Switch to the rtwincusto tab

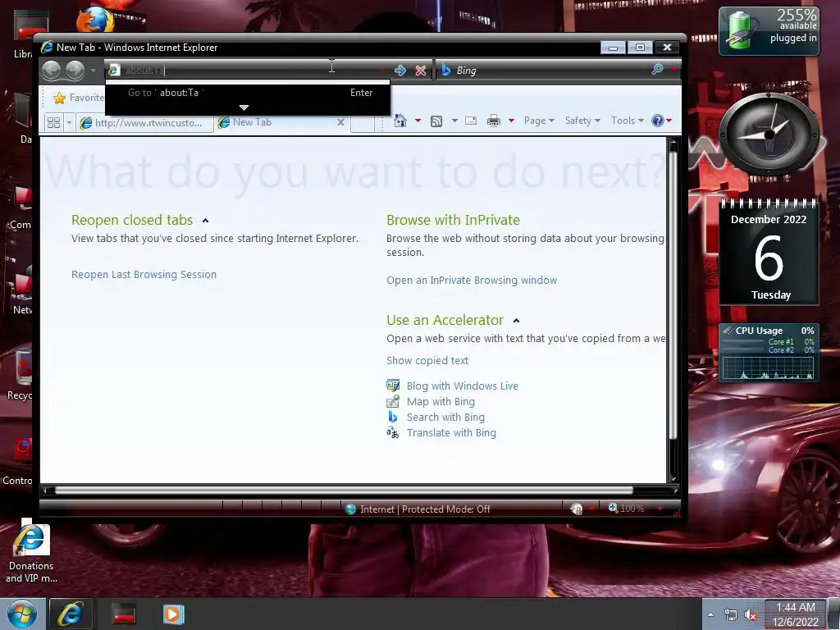point(144,123)
